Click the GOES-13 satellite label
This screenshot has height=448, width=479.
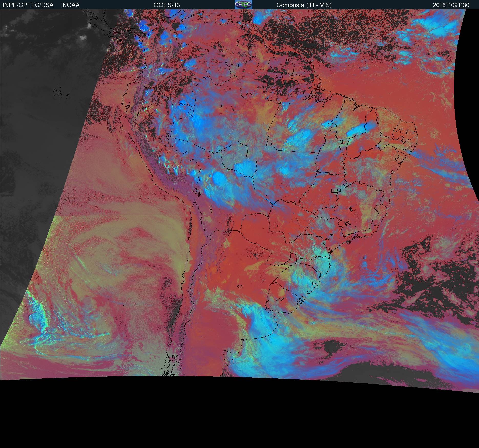[x=166, y=5]
